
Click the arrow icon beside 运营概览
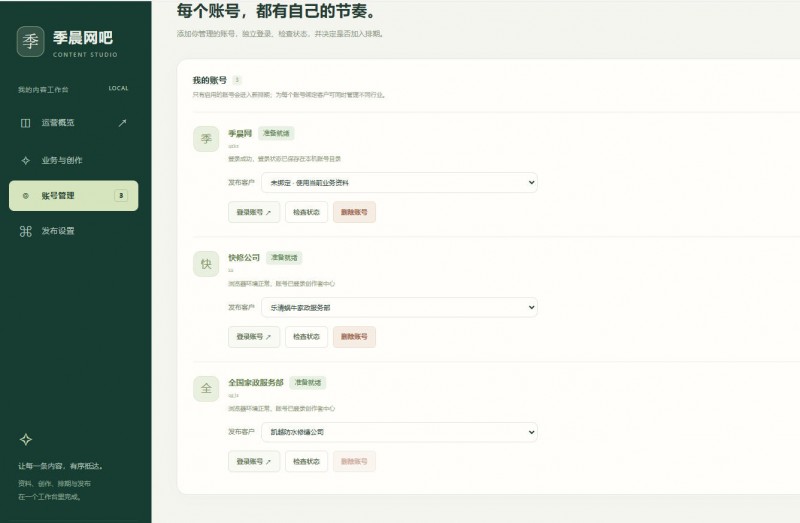click(x=122, y=123)
